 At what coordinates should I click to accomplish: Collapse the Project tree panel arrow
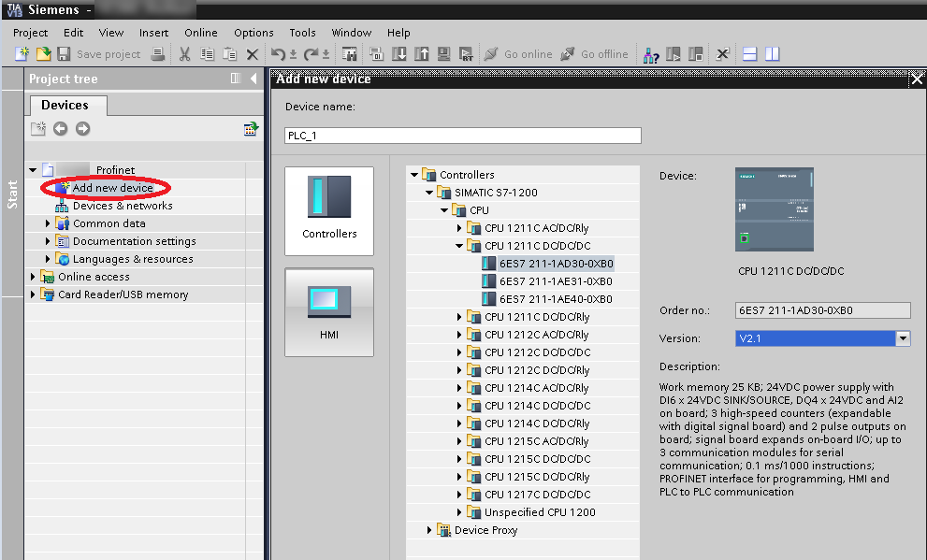(253, 79)
